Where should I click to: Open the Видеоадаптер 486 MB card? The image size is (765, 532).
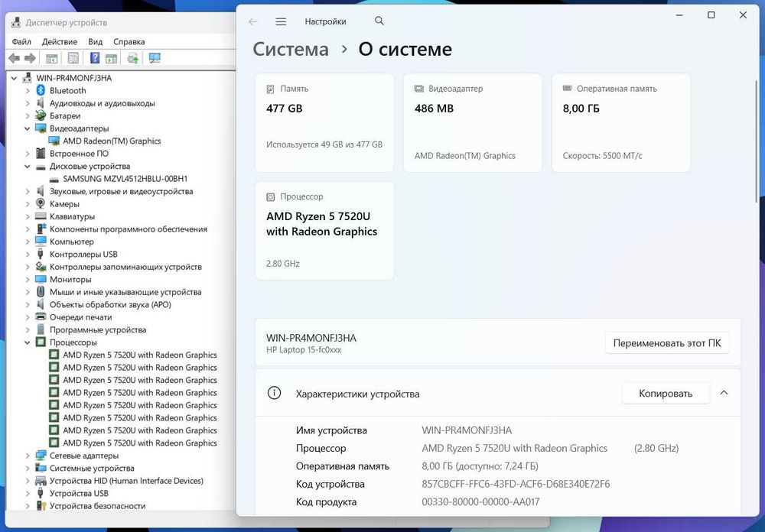point(473,122)
